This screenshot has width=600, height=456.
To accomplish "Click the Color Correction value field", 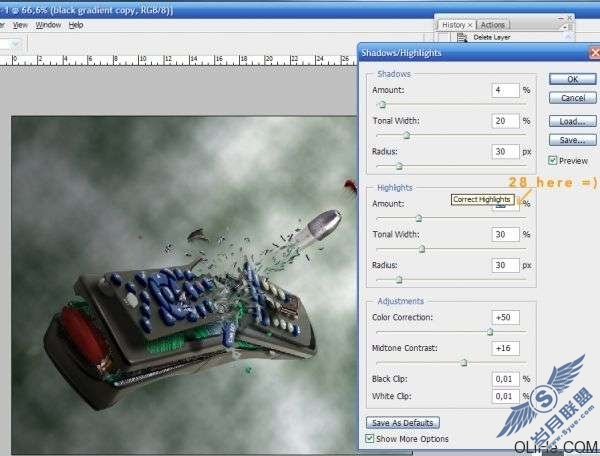I will [x=505, y=317].
